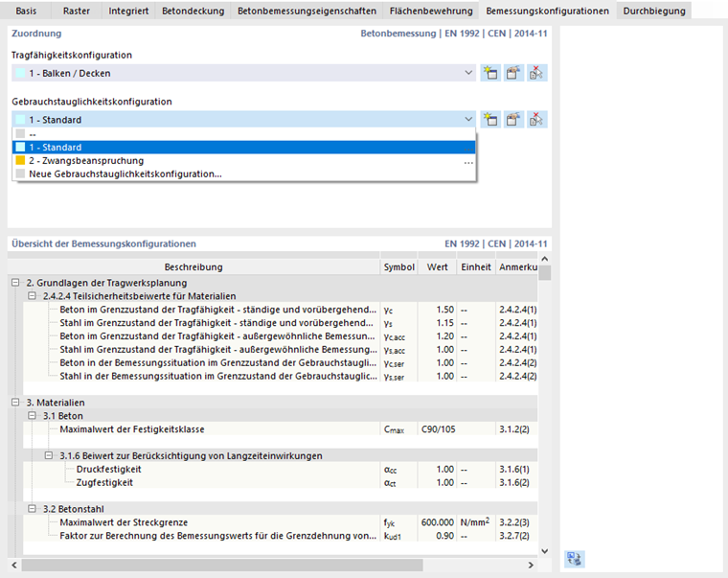Image resolution: width=728 pixels, height=578 pixels.
Task: Click the Cmax value 'C90/105'
Action: click(x=438, y=429)
